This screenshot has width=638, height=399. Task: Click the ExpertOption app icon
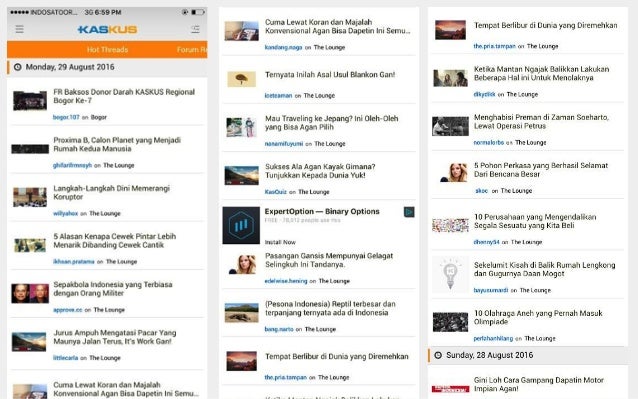pyautogui.click(x=241, y=225)
